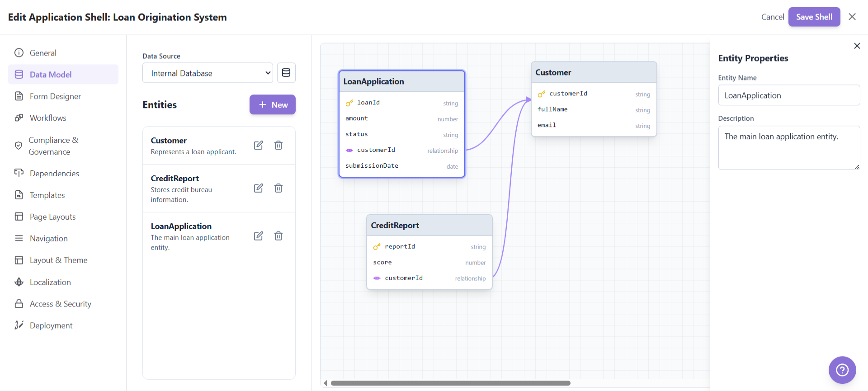Open the Workflows section

click(x=48, y=118)
